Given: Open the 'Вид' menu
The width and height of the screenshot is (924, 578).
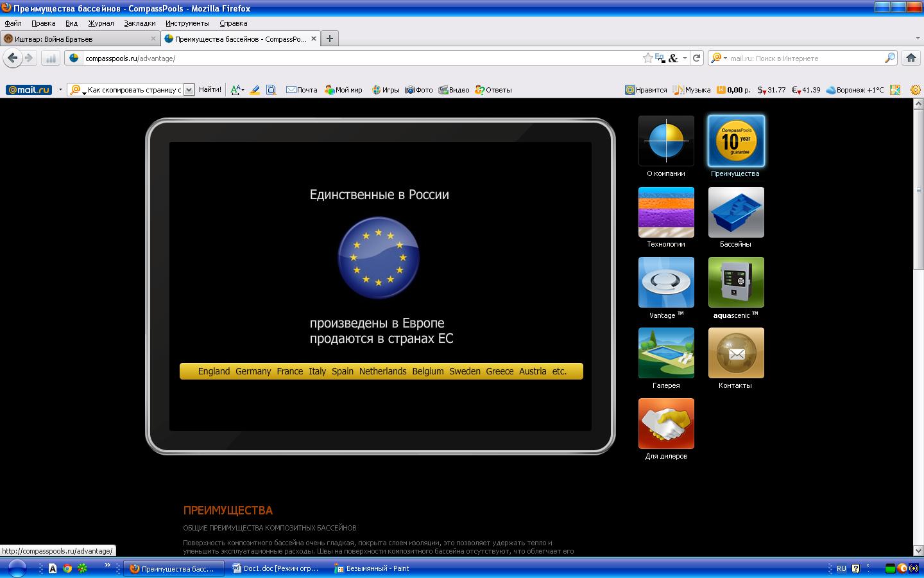Looking at the screenshot, I should click(71, 23).
